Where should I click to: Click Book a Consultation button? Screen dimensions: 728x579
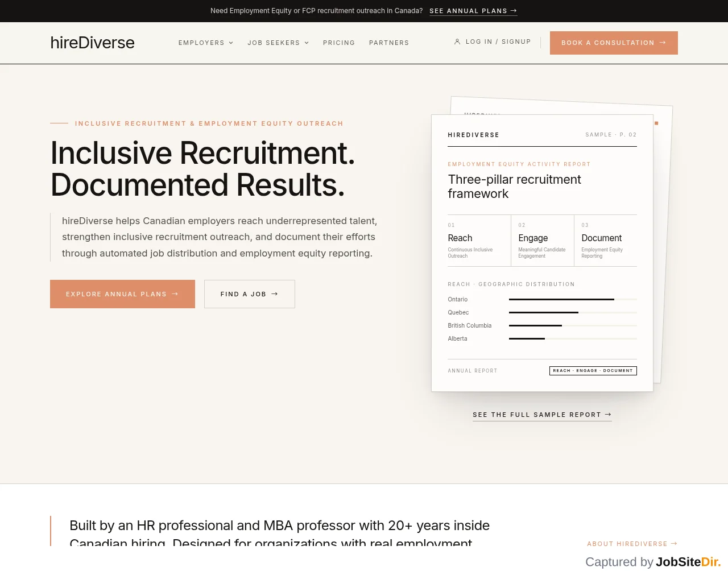tap(614, 43)
